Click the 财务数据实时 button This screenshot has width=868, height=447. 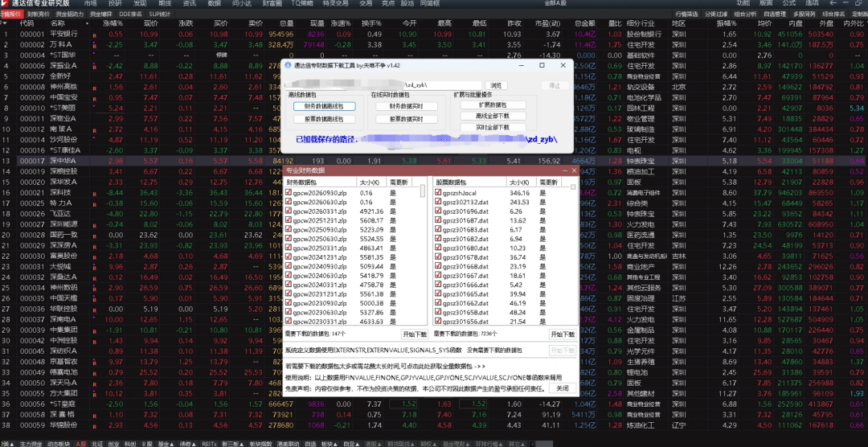407,106
